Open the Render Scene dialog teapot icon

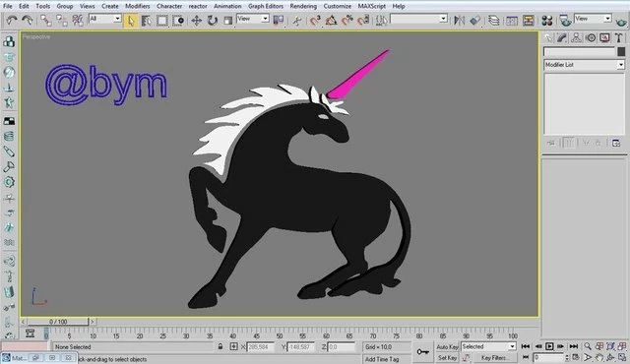565,20
